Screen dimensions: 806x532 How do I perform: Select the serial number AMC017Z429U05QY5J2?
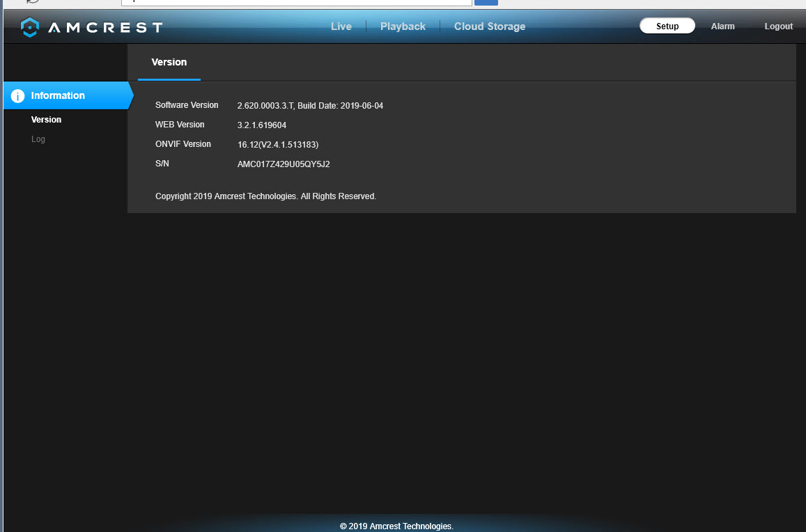coord(284,164)
